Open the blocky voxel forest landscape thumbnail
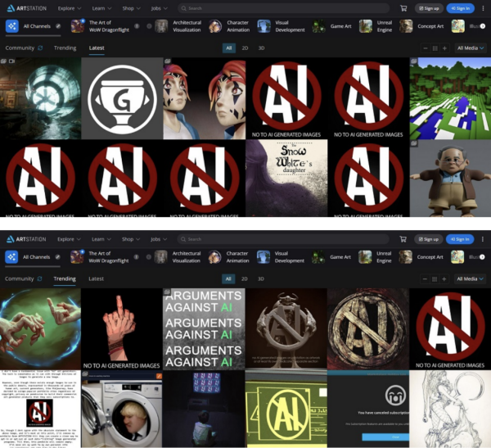The height and width of the screenshot is (448, 491). click(x=450, y=98)
